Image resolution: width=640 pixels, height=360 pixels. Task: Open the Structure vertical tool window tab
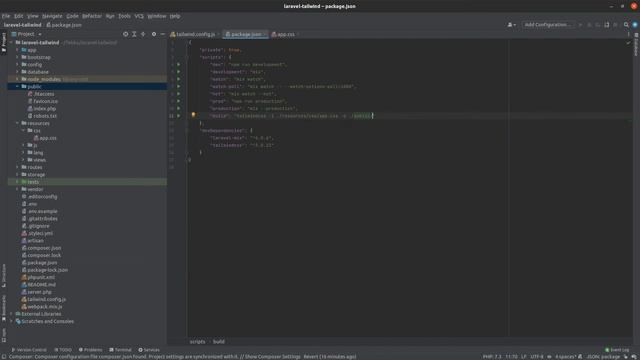(4, 276)
